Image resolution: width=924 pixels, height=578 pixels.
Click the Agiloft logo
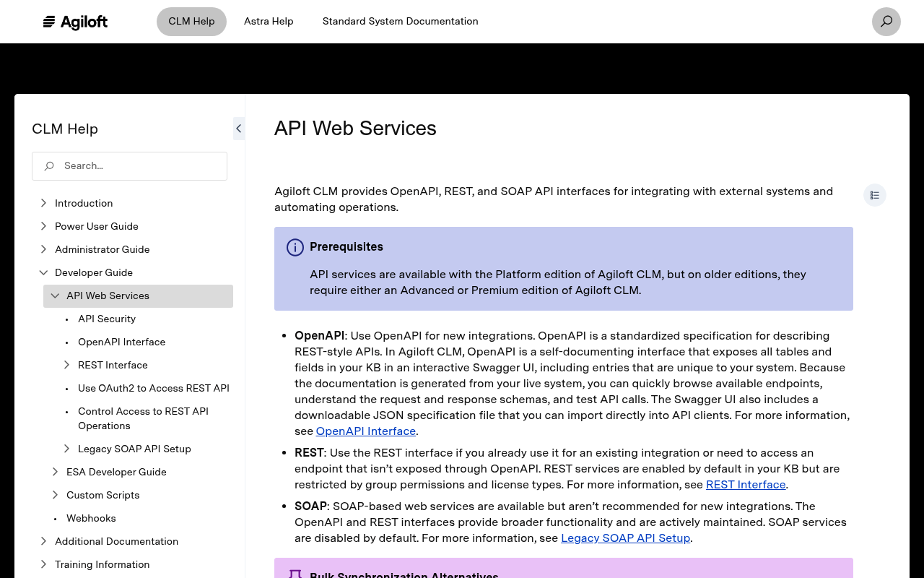tap(75, 22)
